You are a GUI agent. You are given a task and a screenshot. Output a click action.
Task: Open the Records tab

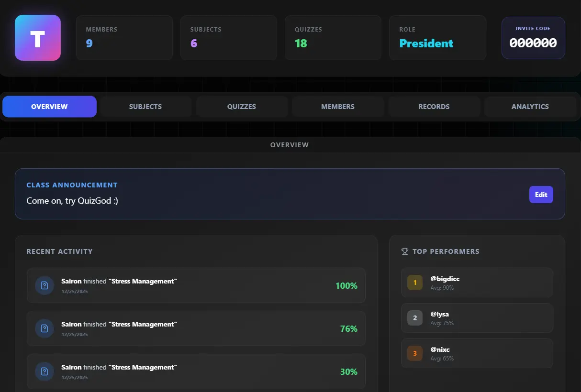tap(434, 107)
